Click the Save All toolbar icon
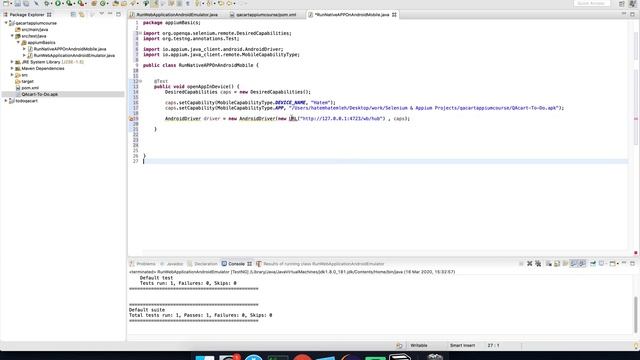 pyautogui.click(x=26, y=3)
